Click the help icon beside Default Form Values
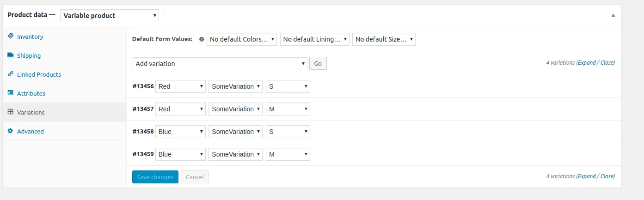Viewport: 644px width, 200px height. coord(201,39)
